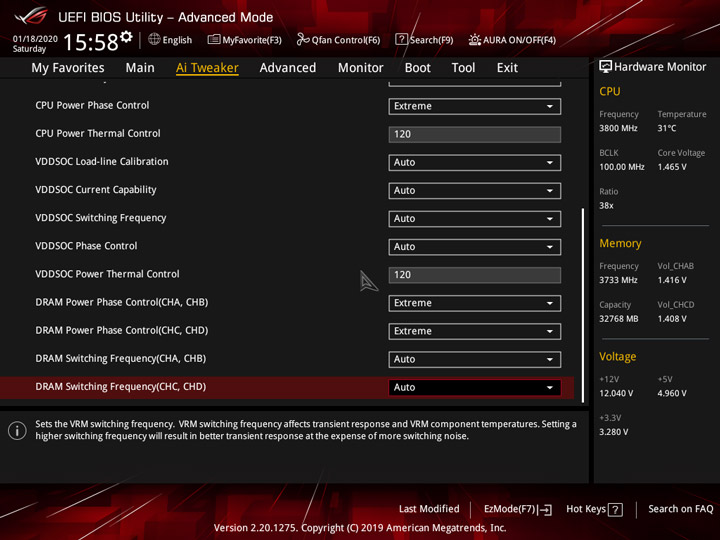
Task: Switch to Exit tab
Action: click(x=507, y=68)
